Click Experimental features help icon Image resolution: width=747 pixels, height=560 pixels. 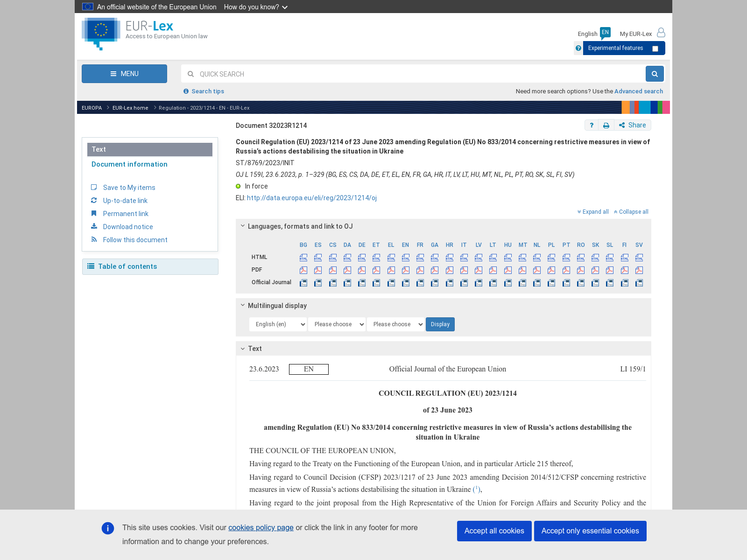(x=578, y=48)
